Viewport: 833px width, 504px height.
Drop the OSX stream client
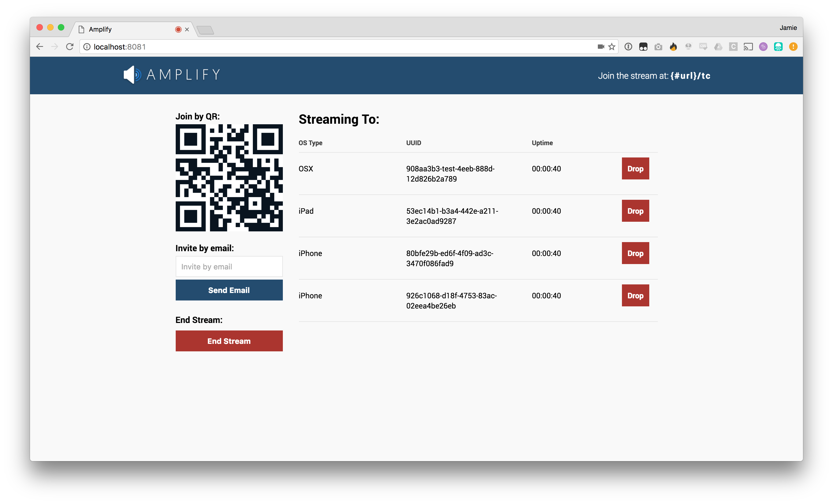(x=635, y=168)
